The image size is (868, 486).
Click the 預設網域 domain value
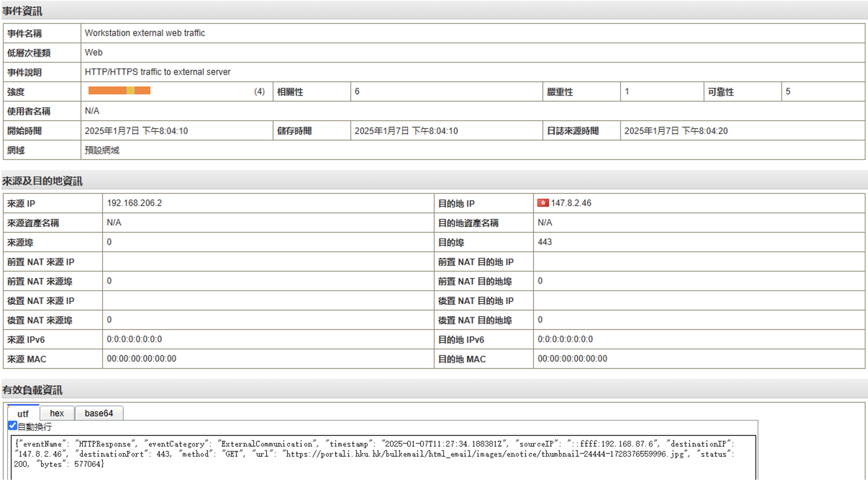tap(102, 150)
